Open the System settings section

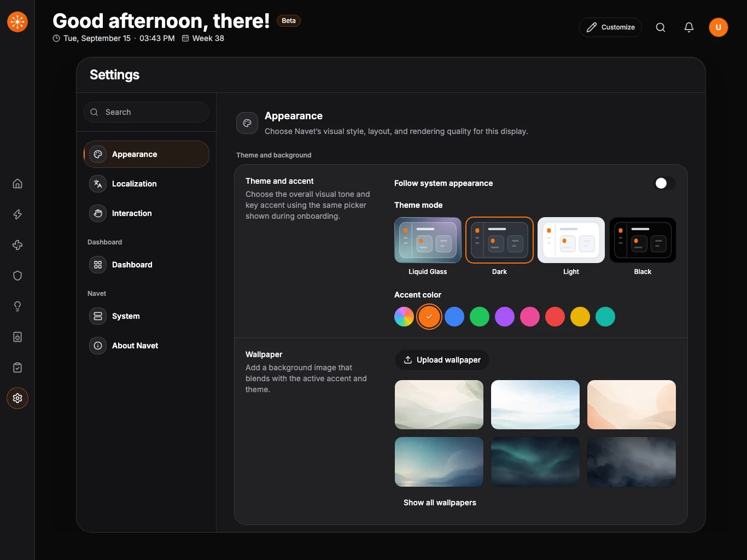pos(147,316)
